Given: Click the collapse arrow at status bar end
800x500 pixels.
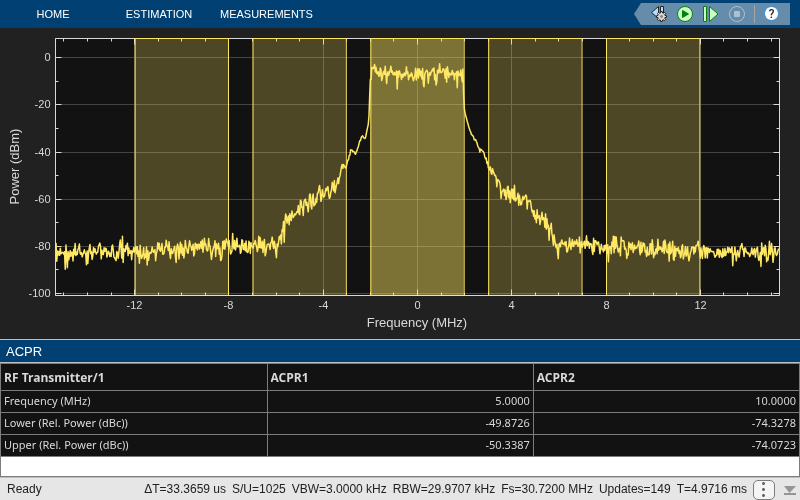Looking at the screenshot, I should (789, 489).
